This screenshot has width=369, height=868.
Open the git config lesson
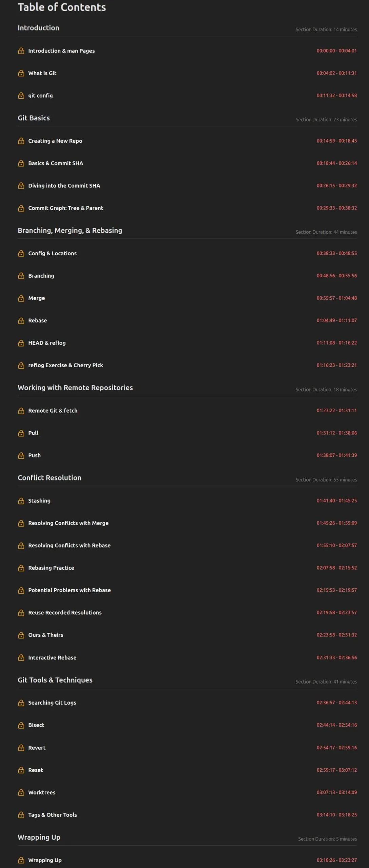(40, 96)
